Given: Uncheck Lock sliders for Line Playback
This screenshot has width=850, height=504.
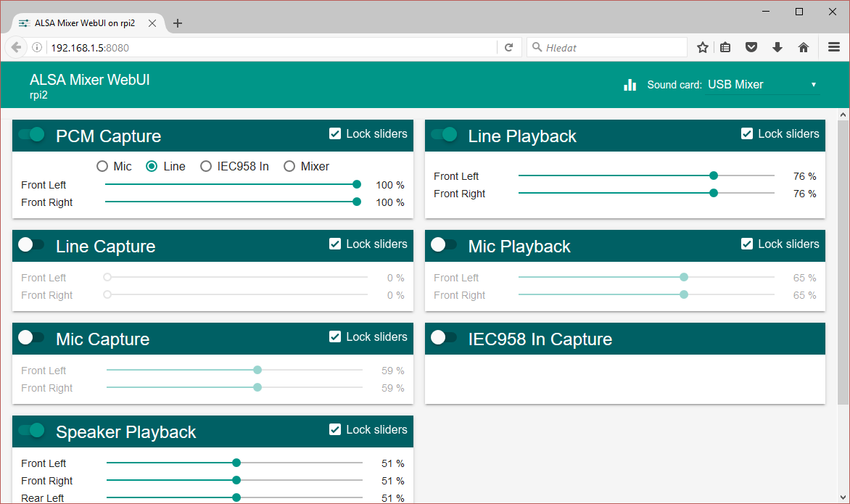Looking at the screenshot, I should click(747, 134).
